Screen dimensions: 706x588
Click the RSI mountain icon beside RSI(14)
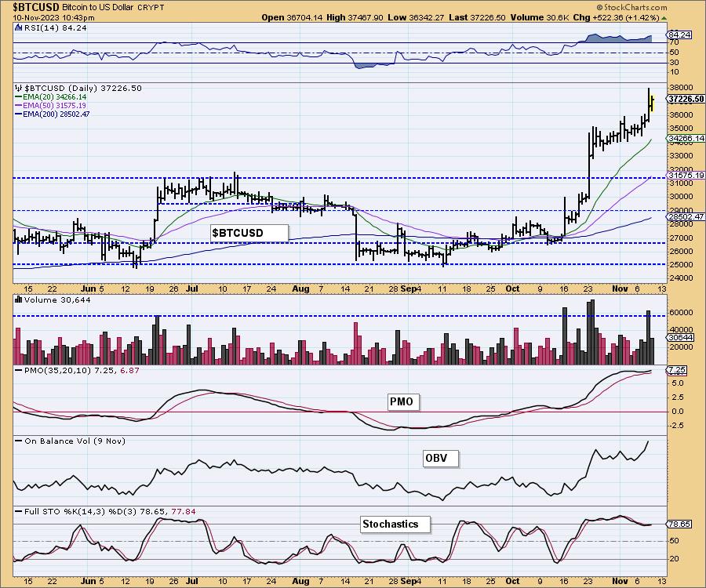[19, 27]
